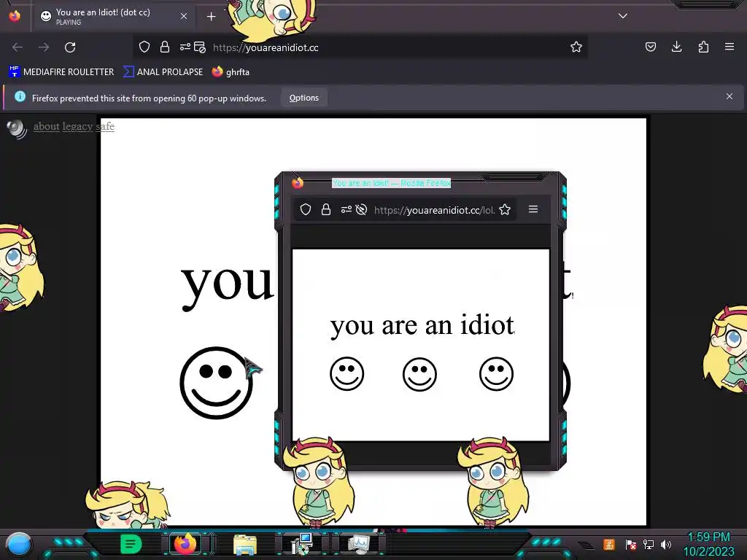
Task: Open main Firefox hamburger application menu
Action: (x=729, y=47)
